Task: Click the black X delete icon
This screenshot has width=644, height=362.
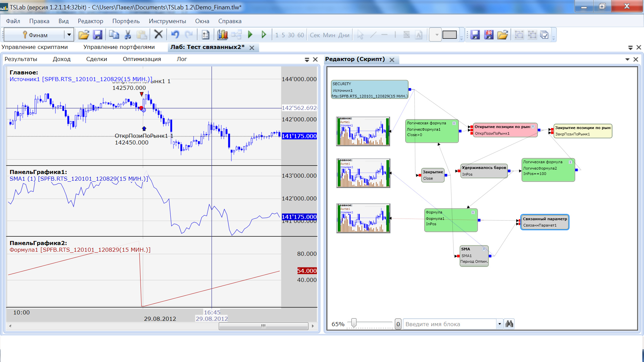Action: pyautogui.click(x=158, y=35)
